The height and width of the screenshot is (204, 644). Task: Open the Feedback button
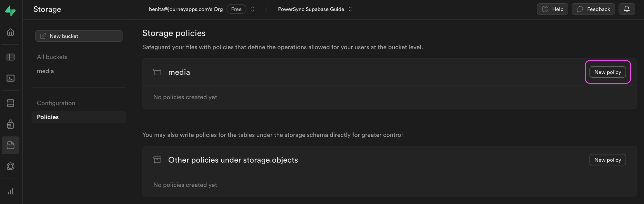point(593,9)
